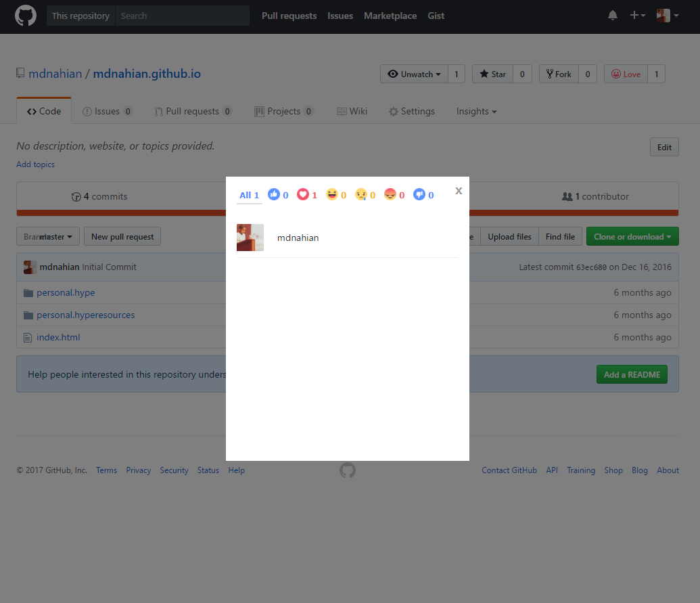700x603 pixels.
Task: Select the thumbs-up Like reaction filter
Action: coord(278,195)
